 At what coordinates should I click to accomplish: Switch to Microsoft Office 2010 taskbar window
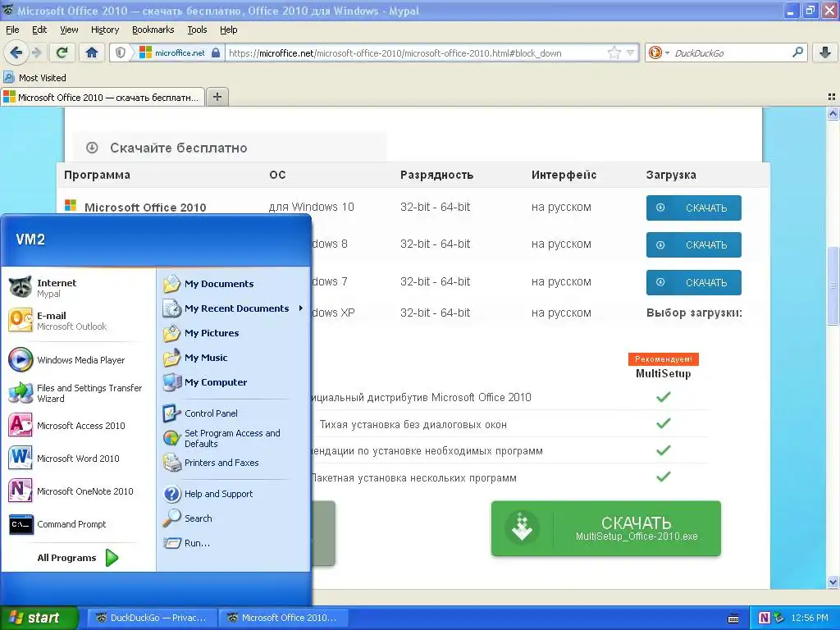coord(283,618)
